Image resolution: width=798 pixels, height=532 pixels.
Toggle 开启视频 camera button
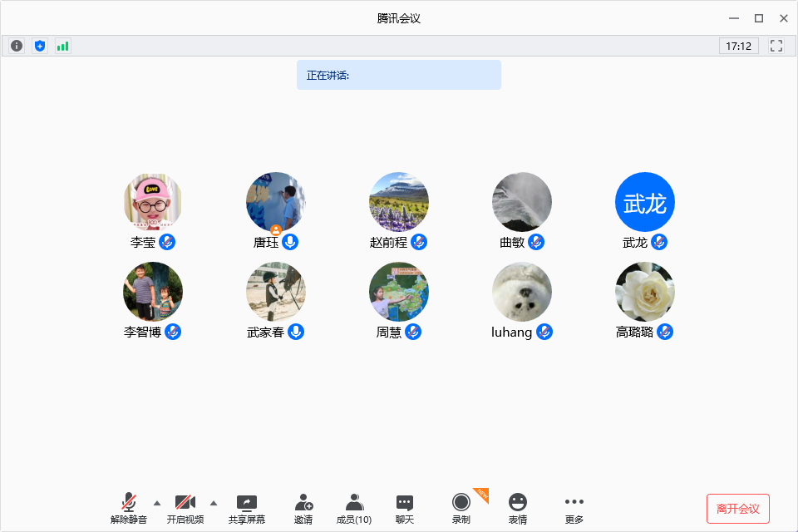[x=185, y=509]
